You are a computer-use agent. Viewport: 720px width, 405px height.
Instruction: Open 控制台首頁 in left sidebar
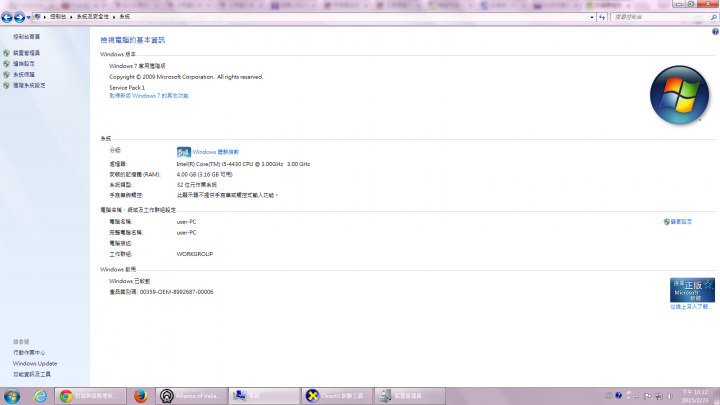[x=26, y=37]
